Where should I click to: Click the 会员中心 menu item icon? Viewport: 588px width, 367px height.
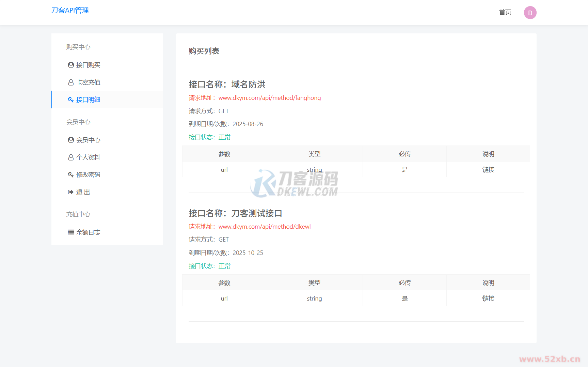[x=71, y=140]
